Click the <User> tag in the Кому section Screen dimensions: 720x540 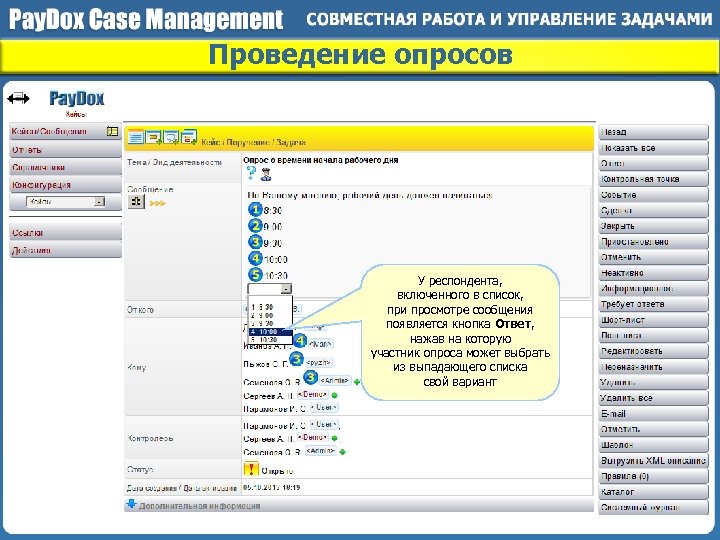click(x=324, y=407)
